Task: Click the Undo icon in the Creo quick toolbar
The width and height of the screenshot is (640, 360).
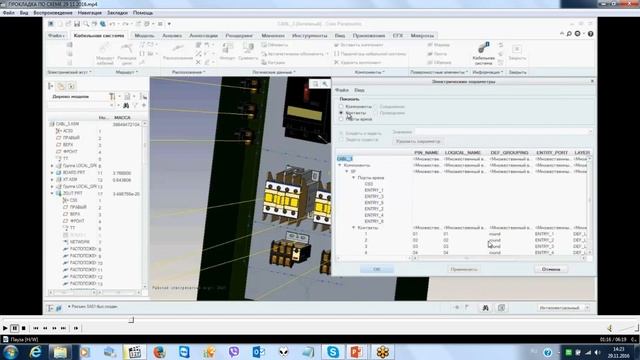Action: pos(112,24)
